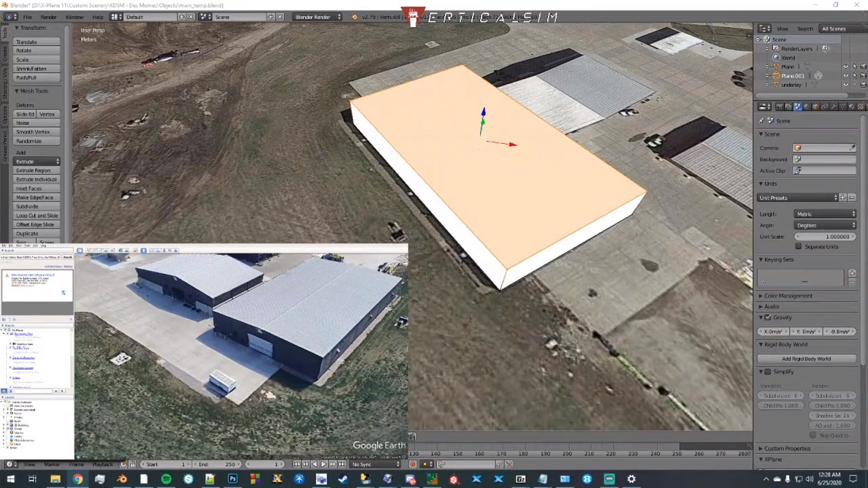This screenshot has height=488, width=868.
Task: Click the Rotate tool button
Action: click(x=36, y=50)
